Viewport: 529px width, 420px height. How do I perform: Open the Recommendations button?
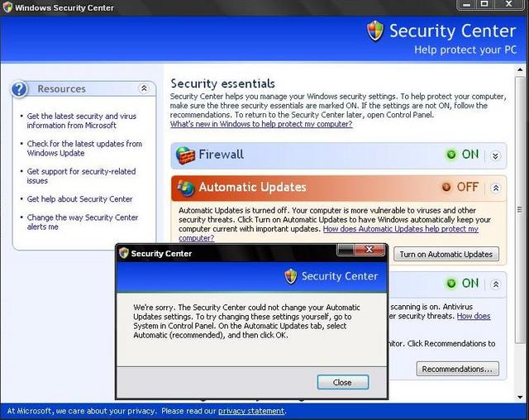[457, 369]
